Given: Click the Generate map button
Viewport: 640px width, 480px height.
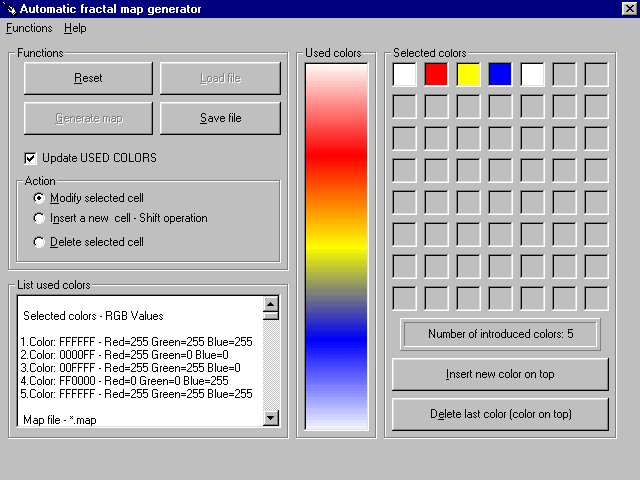Looking at the screenshot, I should pos(88,118).
